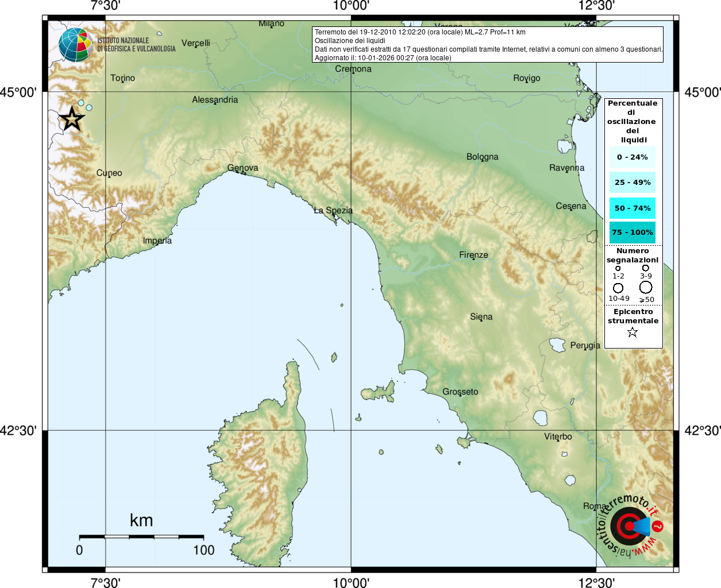Image resolution: width=721 pixels, height=588 pixels.
Task: Click the Cuneo city label
Action: [109, 173]
